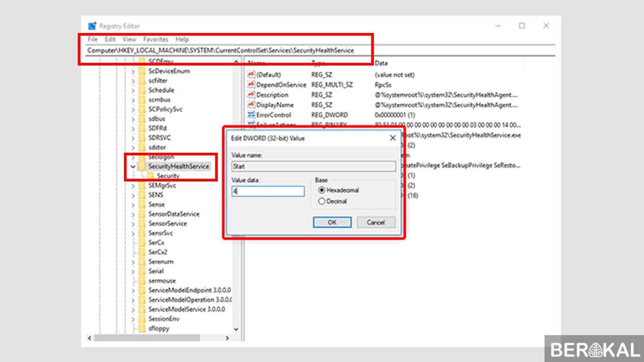Click the sfloppy folder icon
Viewport: 644px width, 362px height.
point(142,329)
